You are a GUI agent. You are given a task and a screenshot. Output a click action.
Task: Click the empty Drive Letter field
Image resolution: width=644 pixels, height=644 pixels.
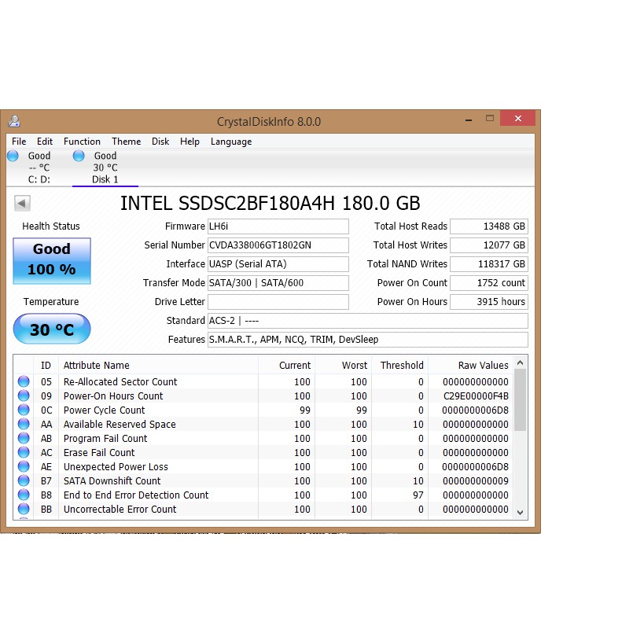[278, 301]
